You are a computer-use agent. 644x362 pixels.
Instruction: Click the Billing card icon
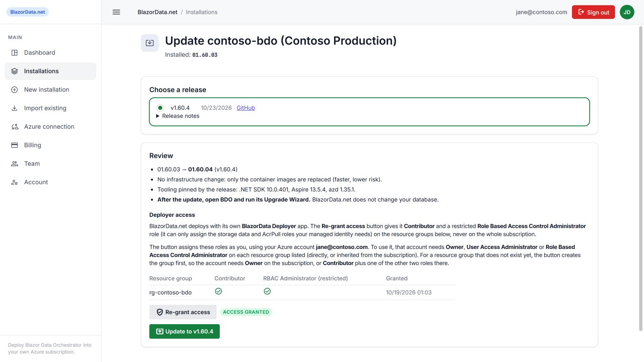click(14, 145)
